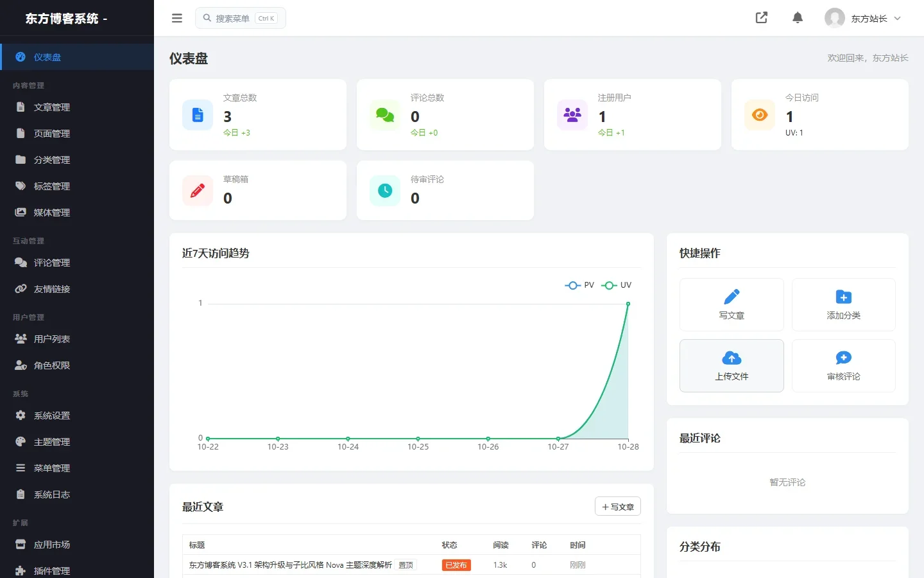Open 仪表盘 in the sidebar

[77, 57]
